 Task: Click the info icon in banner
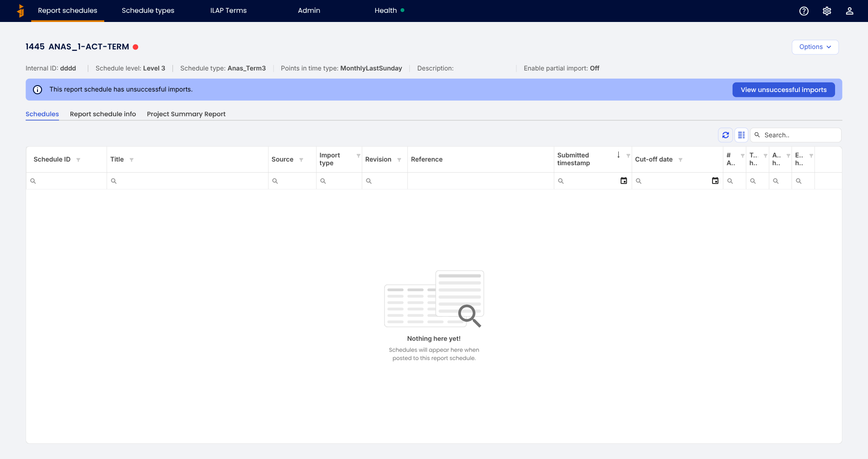(x=38, y=90)
